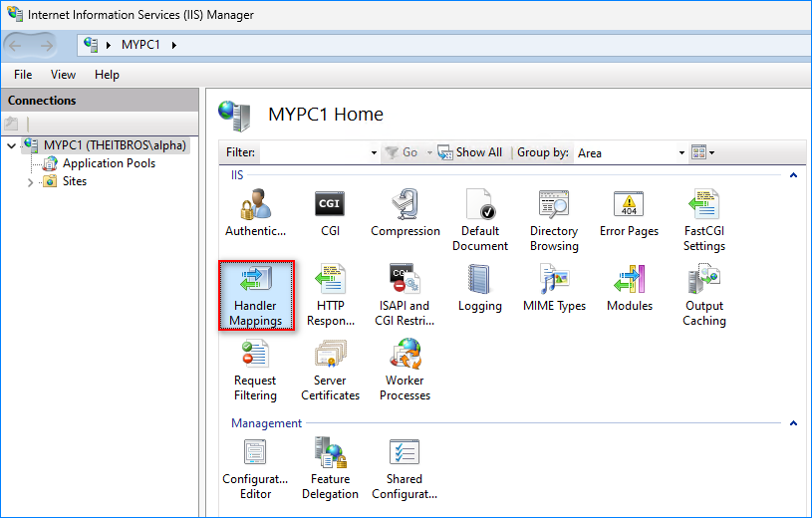Open MIME Types feature

[x=554, y=288]
